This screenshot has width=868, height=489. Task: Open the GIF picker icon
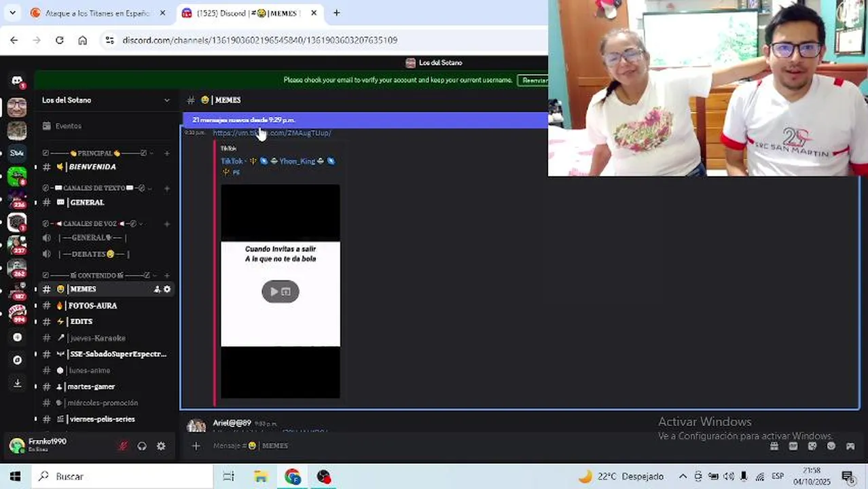[793, 446]
